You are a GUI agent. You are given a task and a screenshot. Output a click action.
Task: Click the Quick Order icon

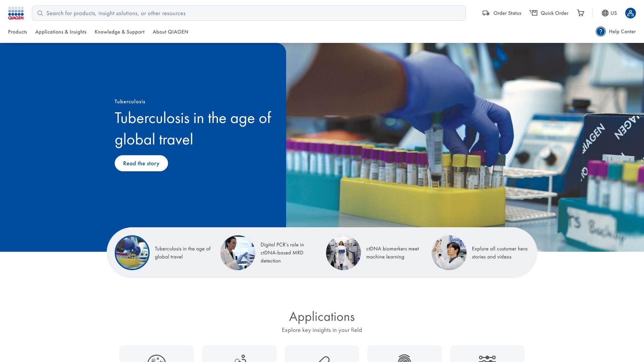pos(533,13)
